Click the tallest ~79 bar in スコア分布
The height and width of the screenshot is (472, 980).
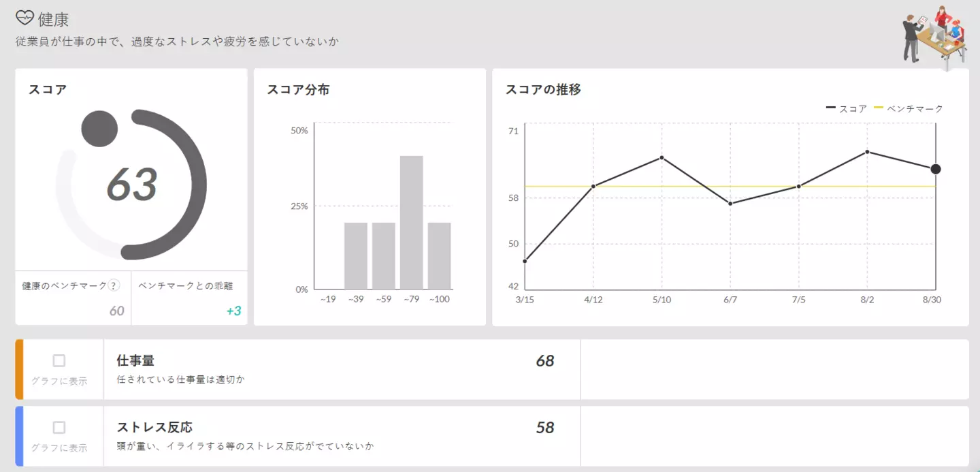click(411, 223)
